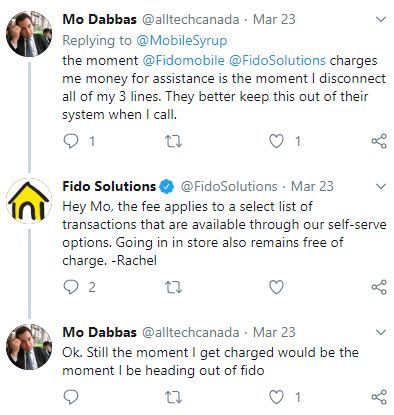Reply to Mo Dabbas's first tweet
Image resolution: width=394 pixels, height=415 pixels.
[x=71, y=141]
